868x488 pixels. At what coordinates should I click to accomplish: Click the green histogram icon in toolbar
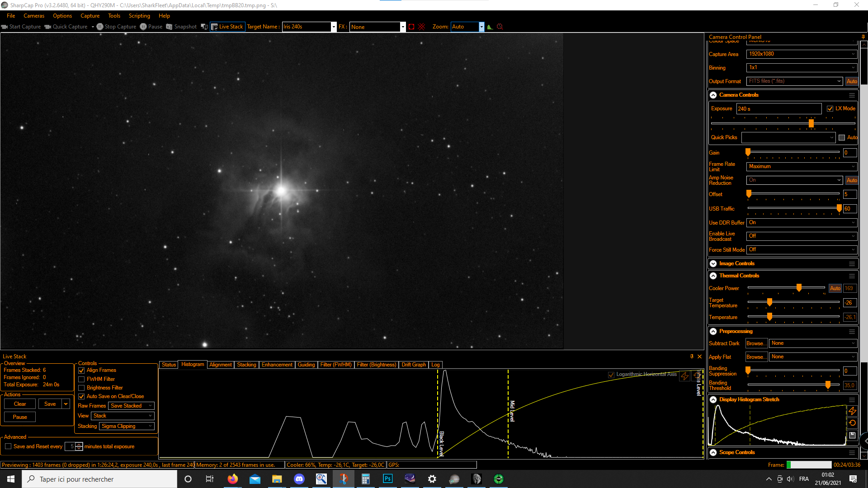(490, 27)
